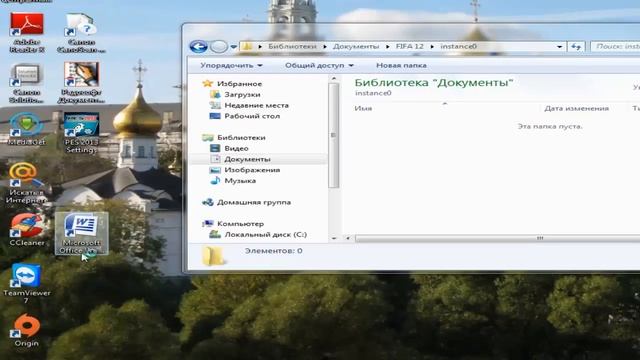
Task: Click horizontal scrollbar left arrow in file list
Action: coord(348,238)
